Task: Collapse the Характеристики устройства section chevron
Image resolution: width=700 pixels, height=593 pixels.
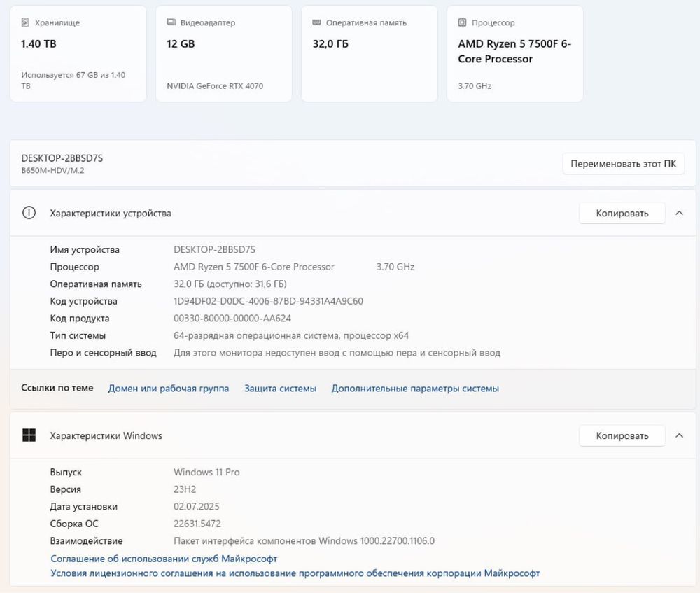Action: click(x=680, y=213)
